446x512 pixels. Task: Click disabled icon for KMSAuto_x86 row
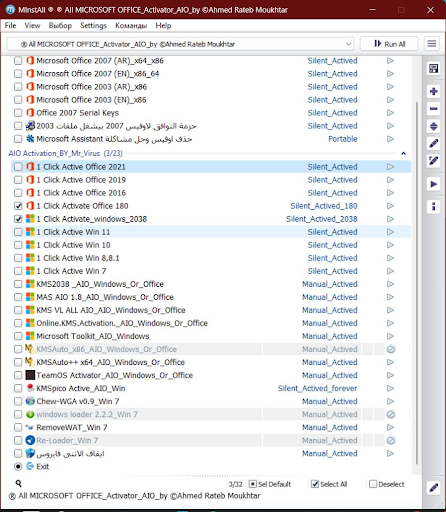[x=391, y=349]
